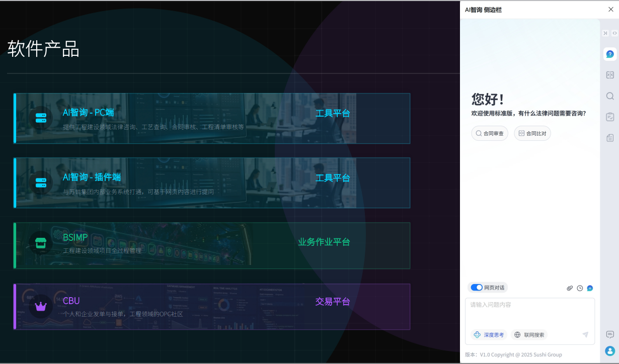
Task: Click the 您好! greeting text
Action: pos(488,99)
